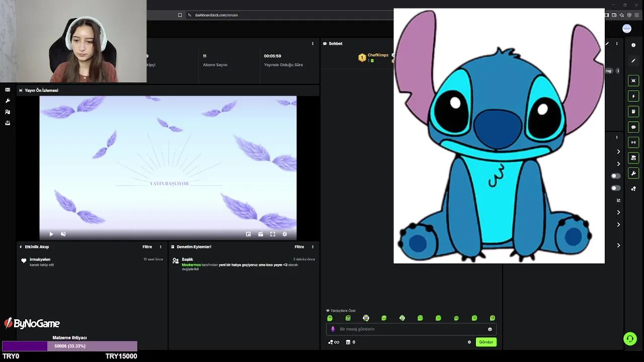Open the dashboard panel icon in left sidebar
644x362 pixels.
tap(8, 89)
